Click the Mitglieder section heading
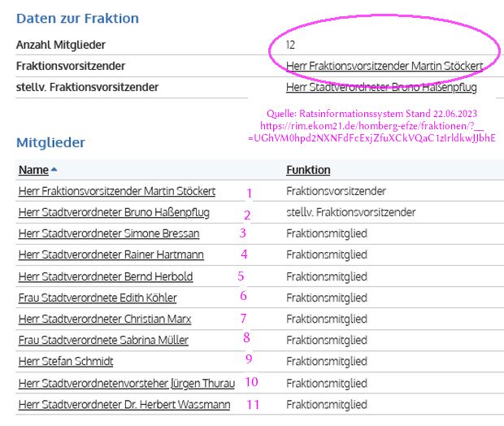 point(50,142)
